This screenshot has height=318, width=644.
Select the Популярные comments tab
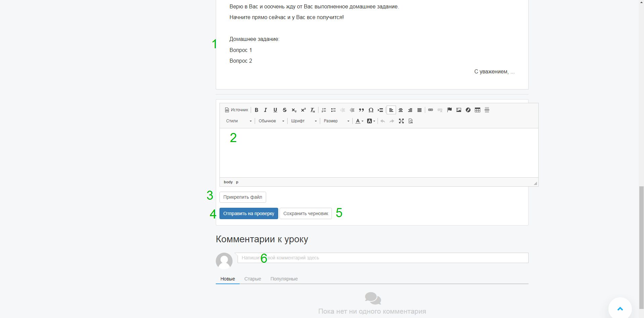coord(284,279)
